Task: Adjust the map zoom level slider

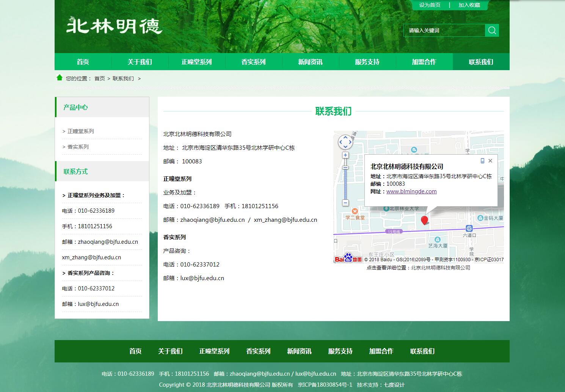Action: (x=345, y=168)
